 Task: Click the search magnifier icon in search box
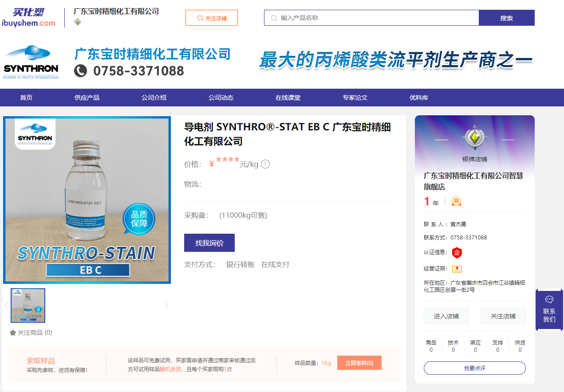click(274, 18)
